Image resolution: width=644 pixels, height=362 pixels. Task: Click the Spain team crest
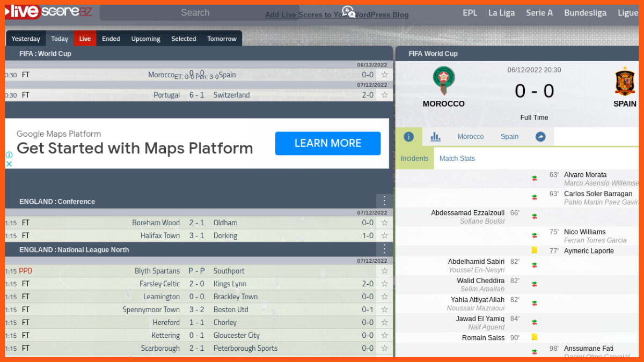[x=625, y=82]
